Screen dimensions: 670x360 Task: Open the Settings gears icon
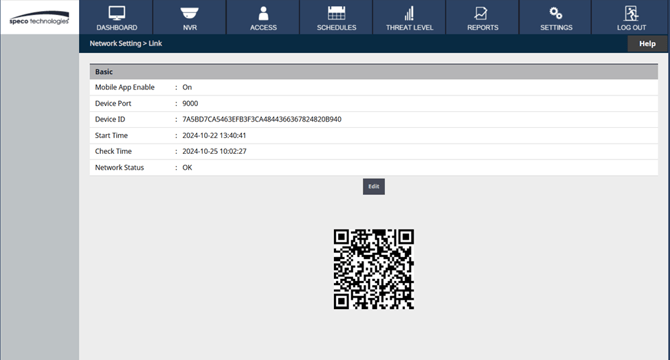556,13
